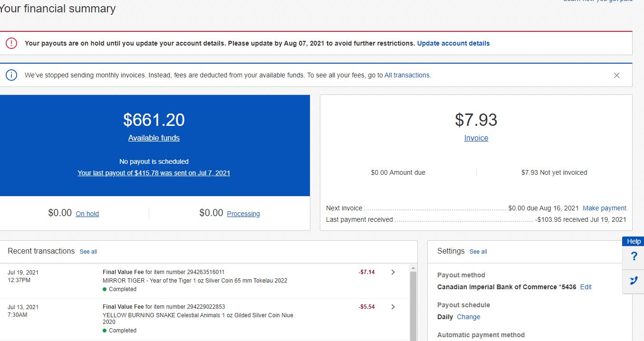The width and height of the screenshot is (644, 341).
Task: Dismiss the monthly invoices notice
Action: (x=616, y=75)
